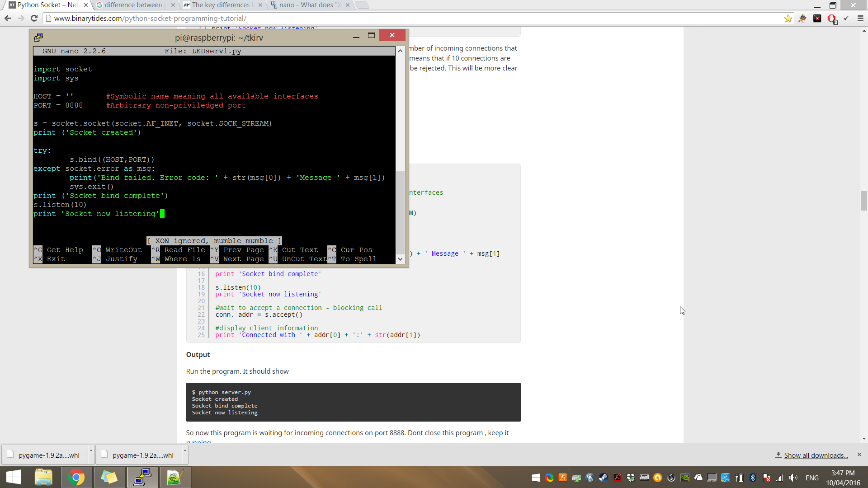The width and height of the screenshot is (868, 488).
Task: Click the browser page vertical scrollbar thumb
Action: tap(864, 201)
